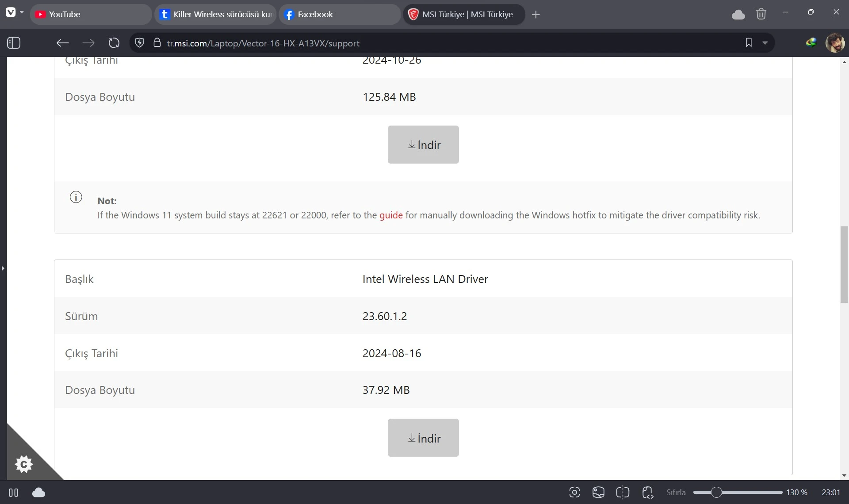Viewport: 849px width, 504px height.
Task: Go back to the previous page
Action: pos(62,43)
